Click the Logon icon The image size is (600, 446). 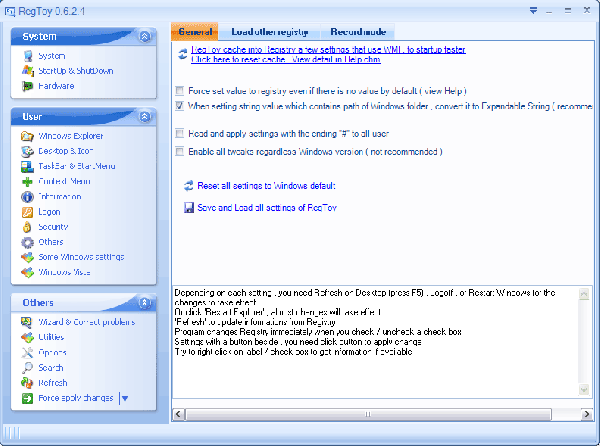pos(28,212)
